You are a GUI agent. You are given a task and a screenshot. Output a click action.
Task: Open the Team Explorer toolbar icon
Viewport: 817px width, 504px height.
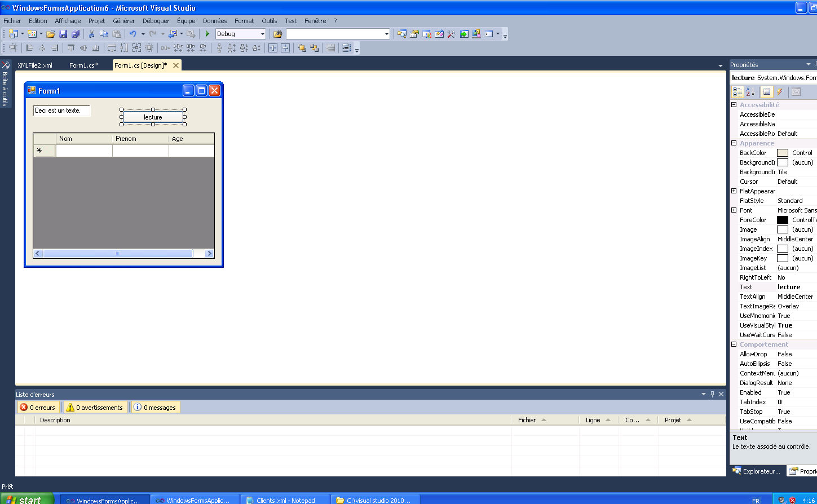pyautogui.click(x=427, y=34)
